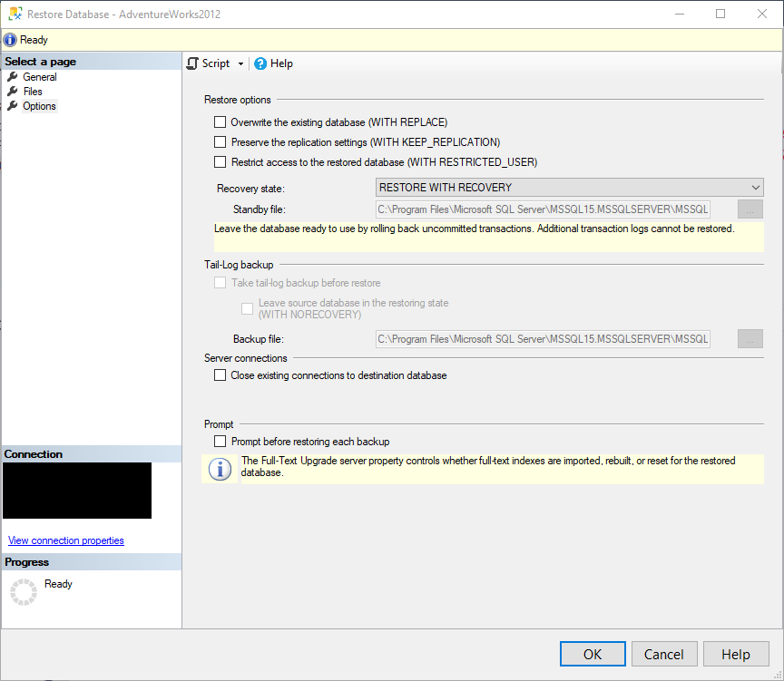Click the Backup file path field
784x681 pixels.
(543, 339)
